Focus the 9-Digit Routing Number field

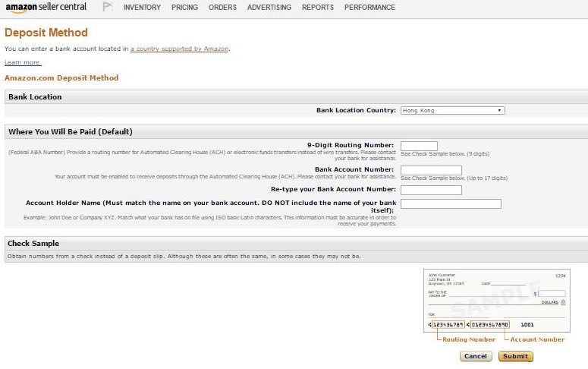419,146
